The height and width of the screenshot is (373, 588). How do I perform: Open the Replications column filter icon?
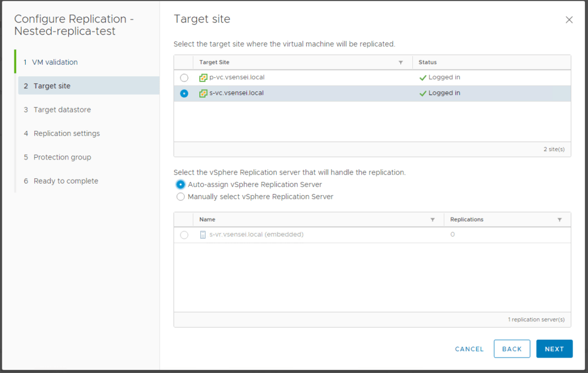point(559,220)
